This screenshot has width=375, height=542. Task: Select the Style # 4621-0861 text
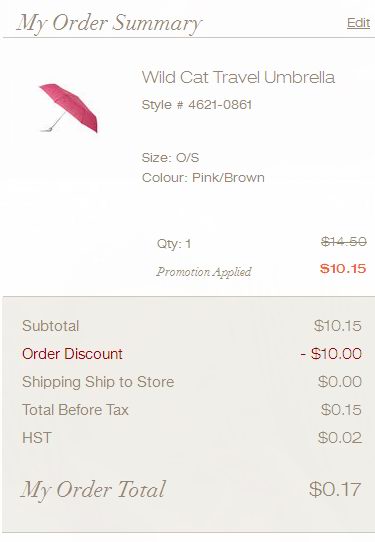pos(197,104)
